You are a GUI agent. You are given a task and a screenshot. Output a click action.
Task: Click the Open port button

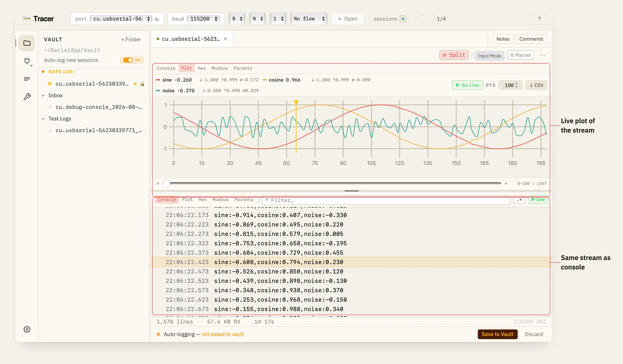pos(348,19)
